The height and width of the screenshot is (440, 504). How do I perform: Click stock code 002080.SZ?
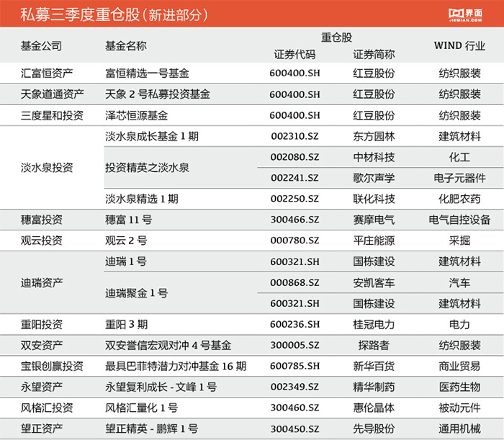(x=294, y=157)
